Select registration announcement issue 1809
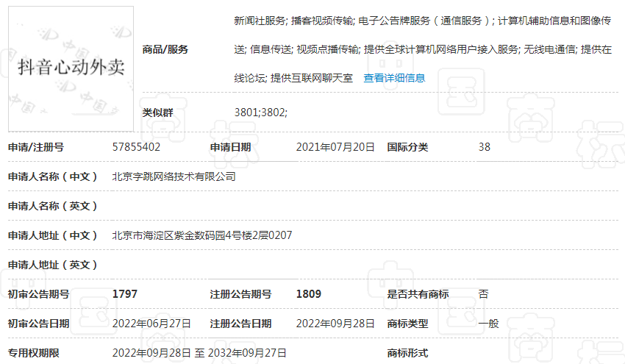Image resolution: width=625 pixels, height=364 pixels. pos(309,294)
